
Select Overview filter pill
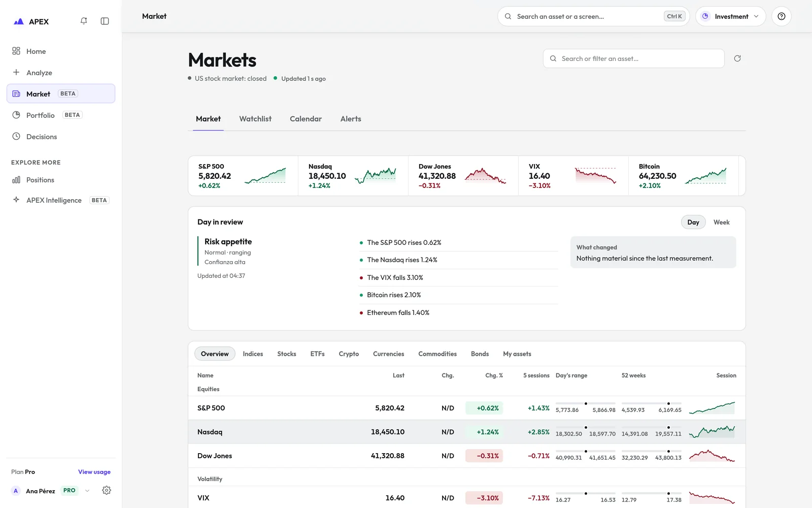click(215, 354)
